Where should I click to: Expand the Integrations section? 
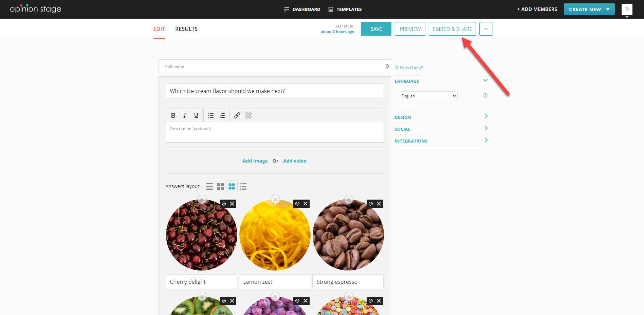tap(411, 141)
